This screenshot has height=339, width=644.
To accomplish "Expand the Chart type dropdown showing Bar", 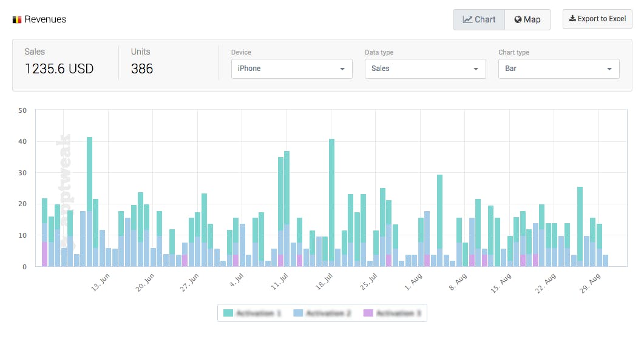I will coord(558,69).
